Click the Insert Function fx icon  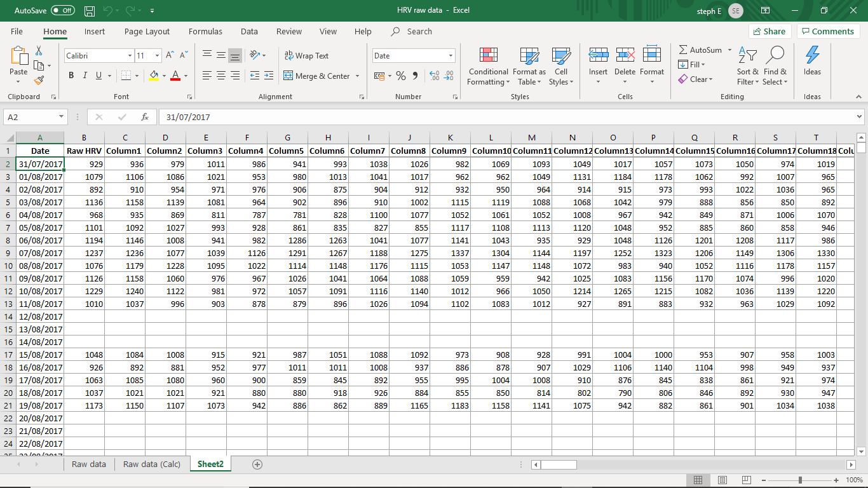point(145,117)
